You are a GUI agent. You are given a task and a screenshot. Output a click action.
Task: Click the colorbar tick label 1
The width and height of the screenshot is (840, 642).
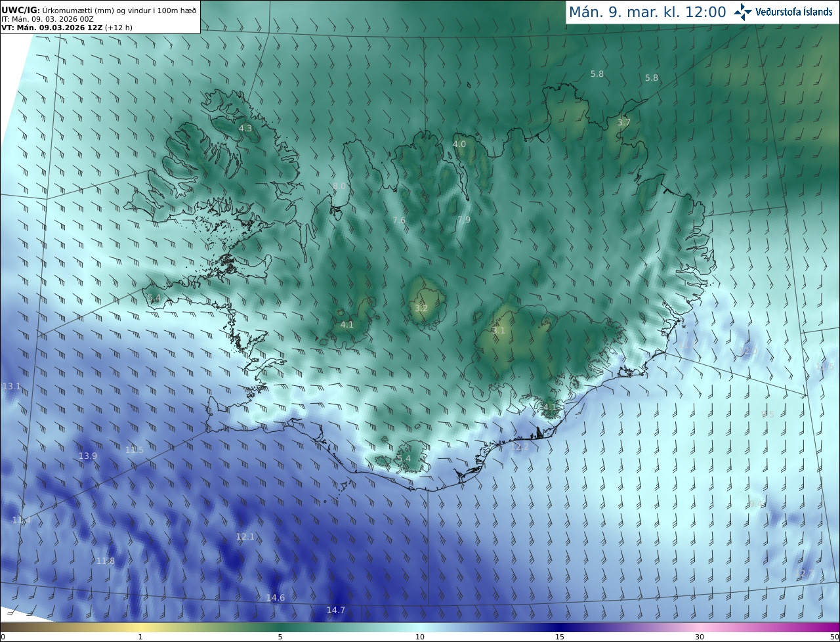click(140, 637)
